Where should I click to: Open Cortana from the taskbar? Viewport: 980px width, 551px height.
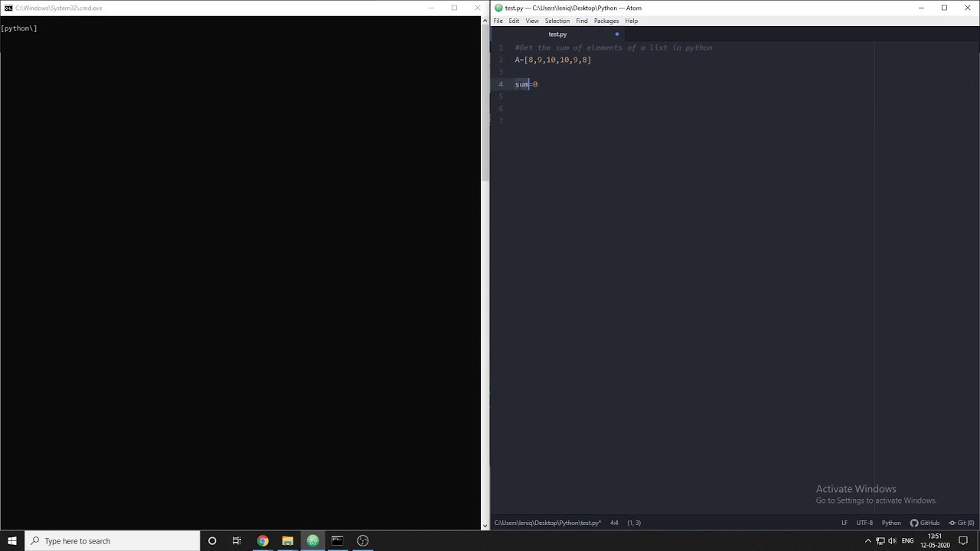(x=212, y=540)
